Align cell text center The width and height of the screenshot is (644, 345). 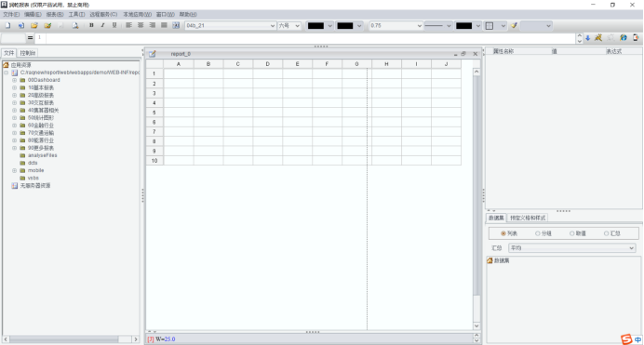(x=141, y=25)
